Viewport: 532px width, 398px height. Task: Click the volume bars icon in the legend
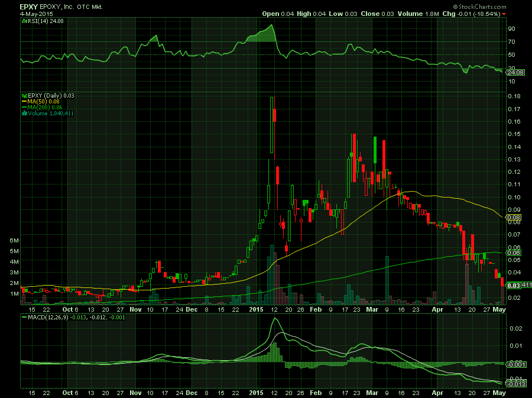[24, 114]
